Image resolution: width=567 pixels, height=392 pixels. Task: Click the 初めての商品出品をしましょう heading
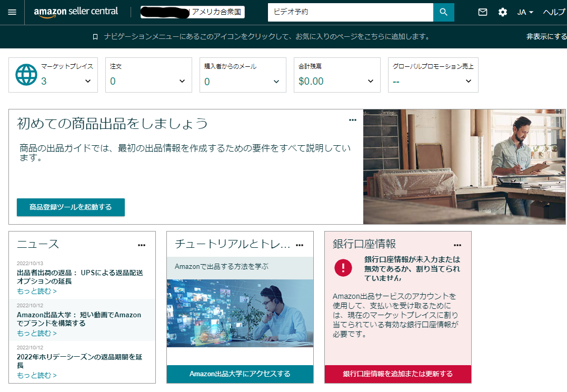113,124
